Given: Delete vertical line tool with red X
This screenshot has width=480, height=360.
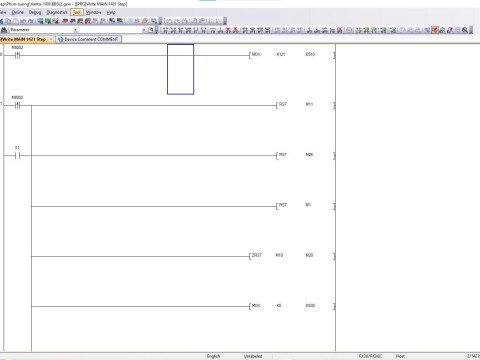Looking at the screenshot, I should (236, 30).
